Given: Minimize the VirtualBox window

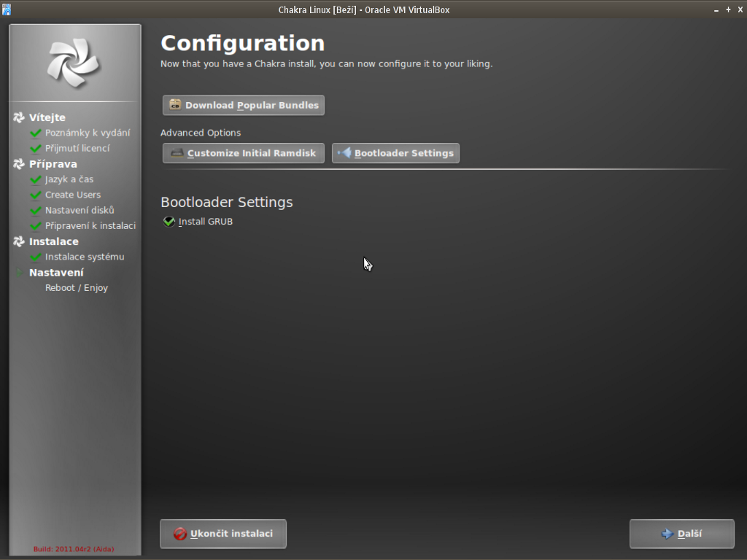Looking at the screenshot, I should coord(716,9).
